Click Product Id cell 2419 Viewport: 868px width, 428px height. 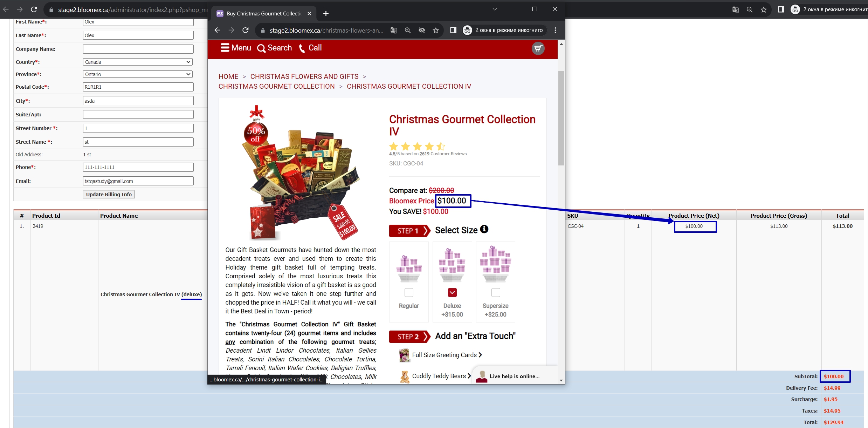coord(38,226)
